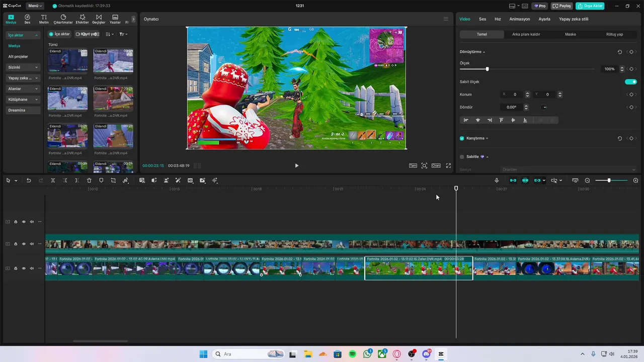The image size is (644, 362).
Task: Lock the bottom video track
Action: click(16, 268)
